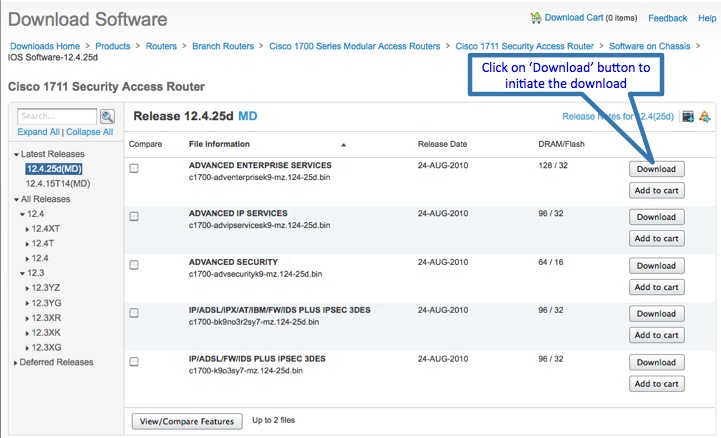
Task: Collapse the 12.4 parent release group
Action: 22,214
